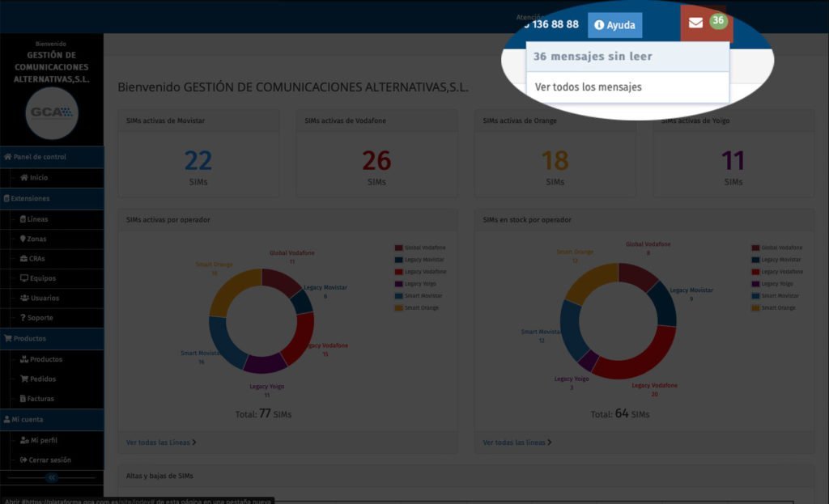This screenshot has width=829, height=504.
Task: Open Líneas in the sidebar
Action: [34, 218]
